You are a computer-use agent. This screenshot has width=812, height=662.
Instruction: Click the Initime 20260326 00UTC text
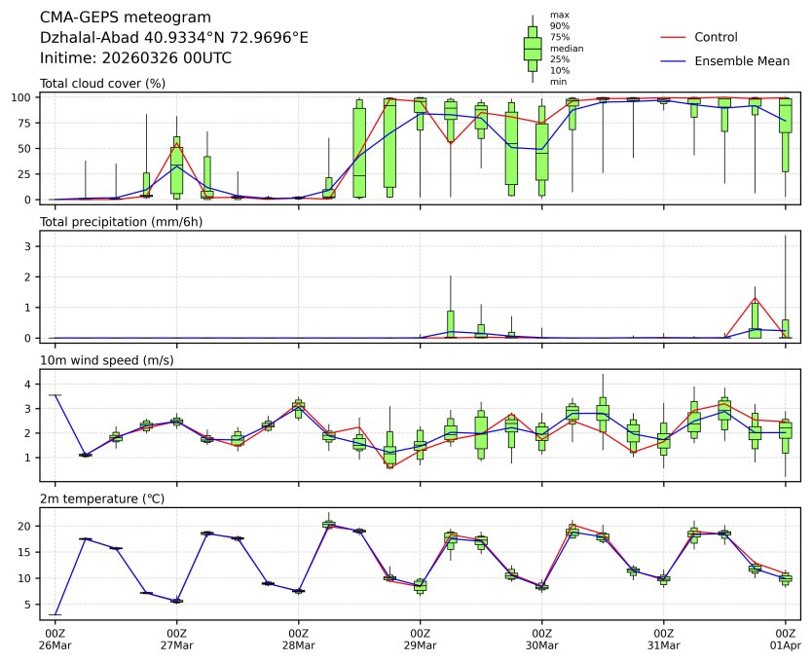(135, 57)
